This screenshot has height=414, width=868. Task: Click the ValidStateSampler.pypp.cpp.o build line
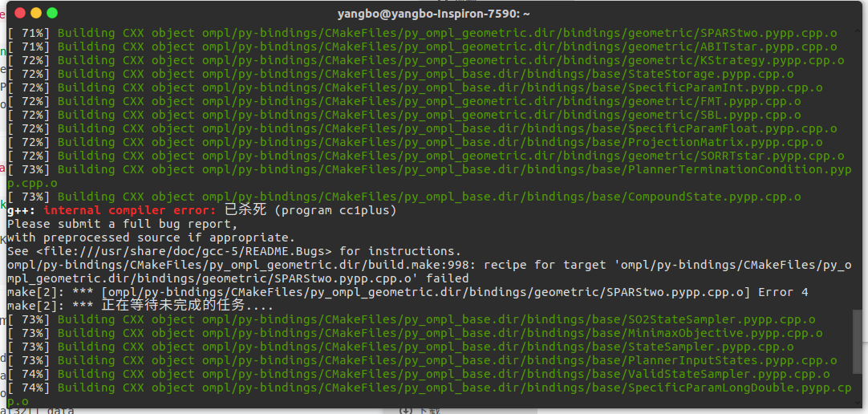click(x=419, y=374)
